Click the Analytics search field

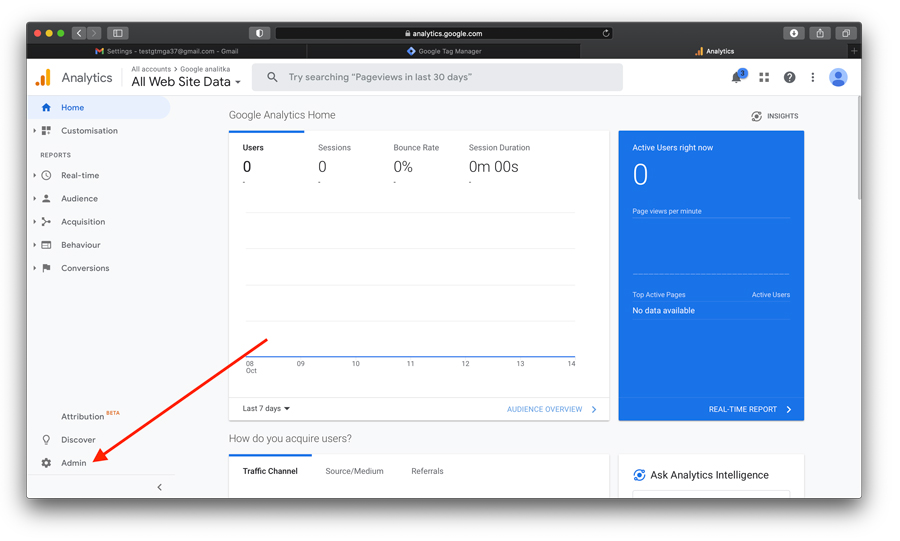click(x=440, y=77)
